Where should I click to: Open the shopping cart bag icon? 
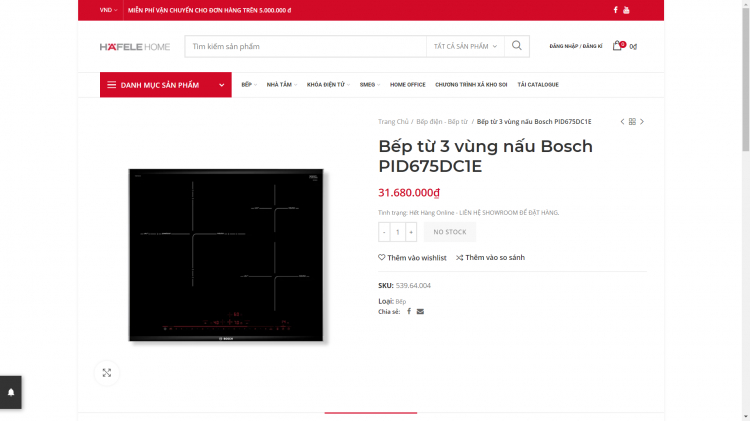[617, 46]
